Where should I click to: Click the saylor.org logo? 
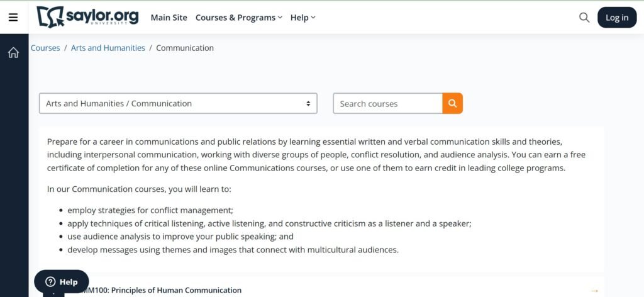[87, 17]
